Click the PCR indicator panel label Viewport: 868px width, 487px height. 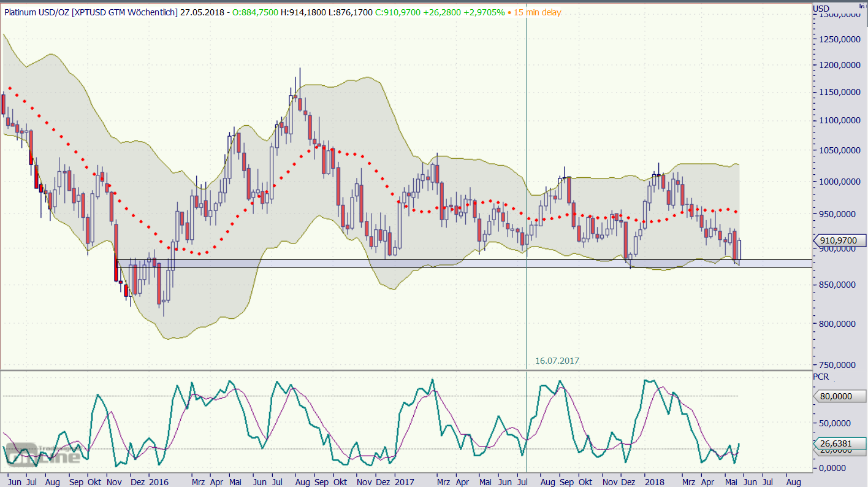pos(820,377)
